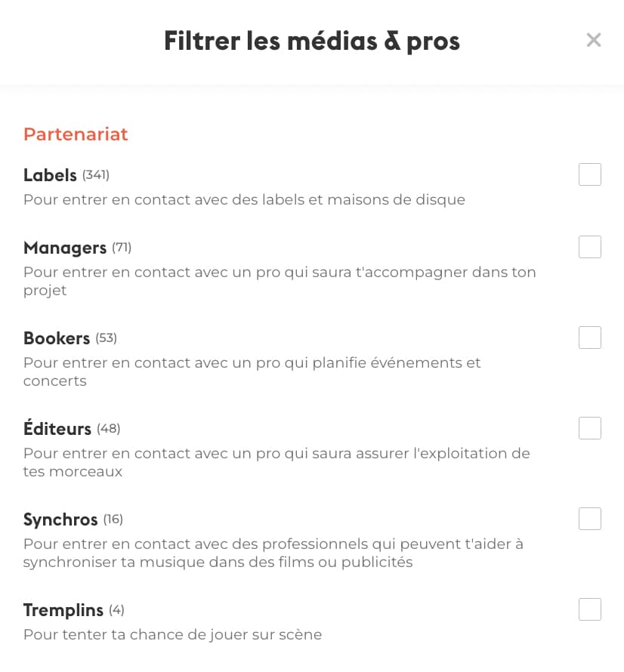
Task: Click the Managers (71) heading text
Action: (x=77, y=248)
